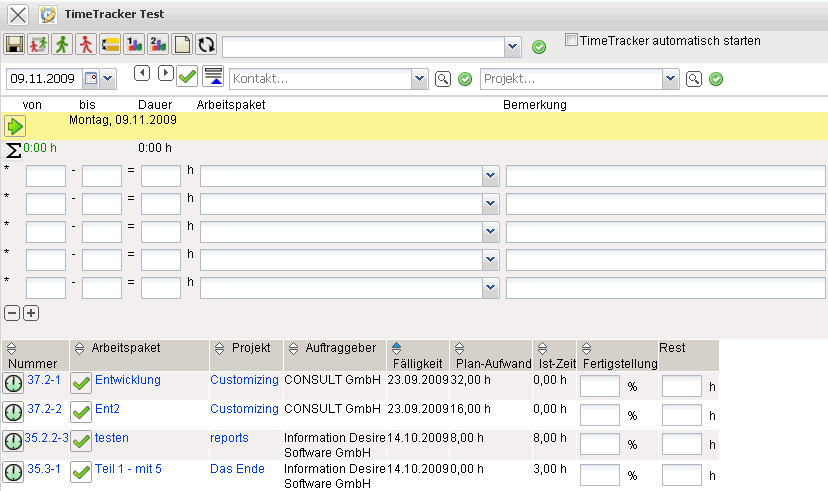Click the magnifier search icon next to Kontakt
Viewport: 828px width, 491px height.
tap(444, 78)
